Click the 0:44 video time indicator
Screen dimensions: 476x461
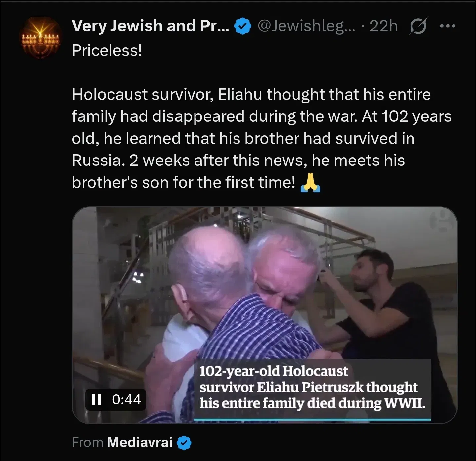click(127, 399)
